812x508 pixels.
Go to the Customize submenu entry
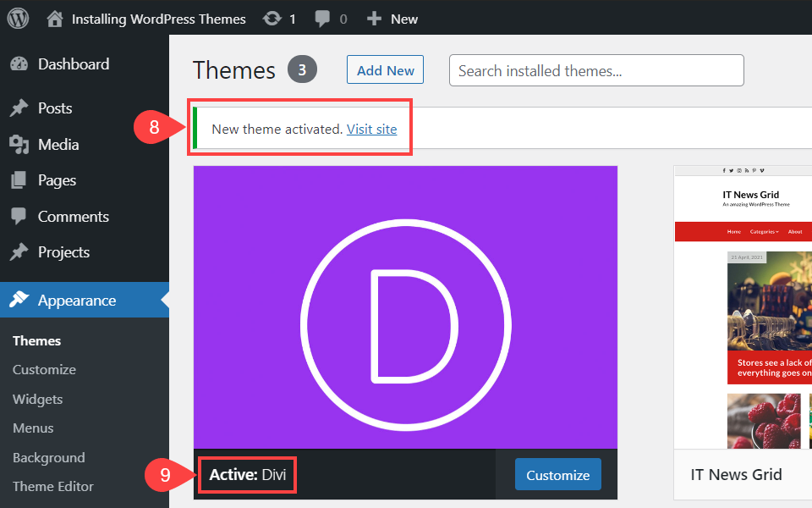[44, 369]
